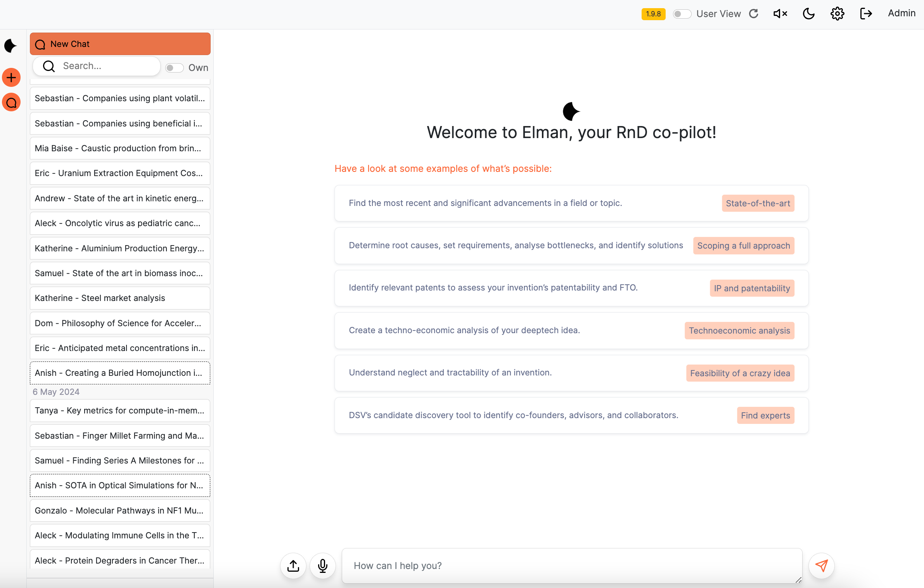Viewport: 924px width, 588px height.
Task: Open 'Eric - Anticipated metal concentrations' chat
Action: click(x=120, y=348)
